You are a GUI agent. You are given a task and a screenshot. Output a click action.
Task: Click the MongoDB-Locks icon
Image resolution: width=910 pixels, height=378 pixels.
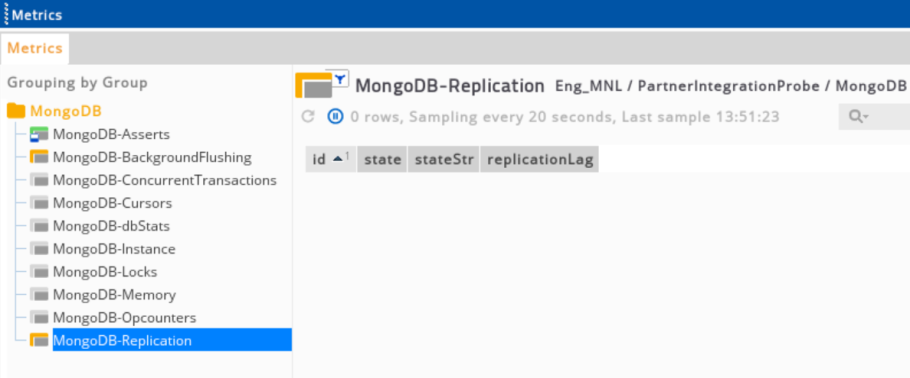pos(39,272)
